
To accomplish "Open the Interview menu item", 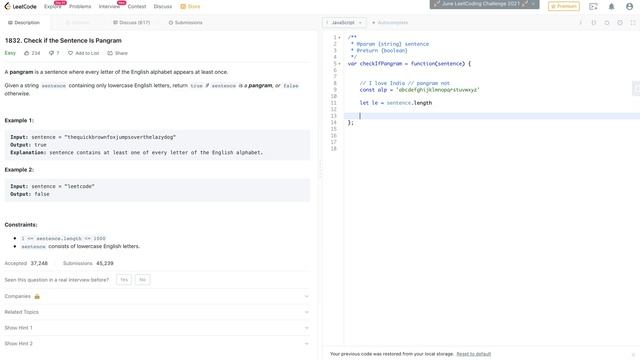I will coord(109,7).
